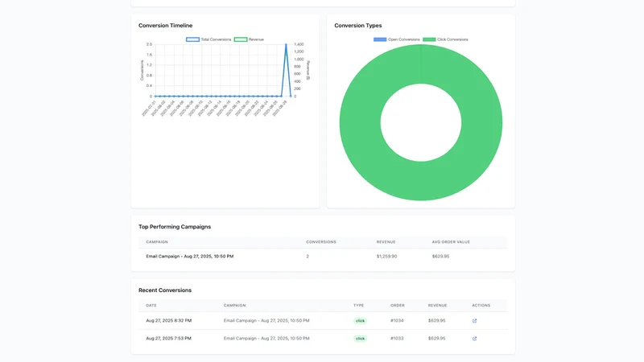The width and height of the screenshot is (644, 362).
Task: Click campaign name in the 8:32 PM row
Action: tap(266, 320)
